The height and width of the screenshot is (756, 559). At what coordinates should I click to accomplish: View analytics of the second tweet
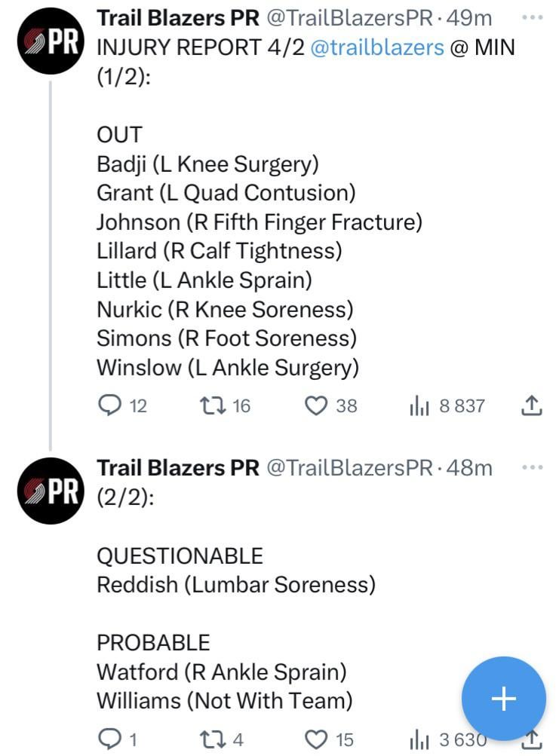[x=419, y=739]
